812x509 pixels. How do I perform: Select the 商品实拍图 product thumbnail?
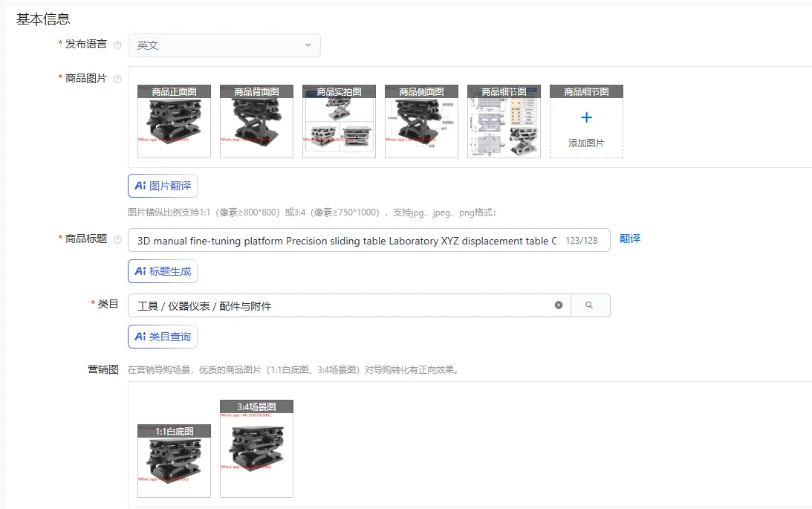click(339, 121)
